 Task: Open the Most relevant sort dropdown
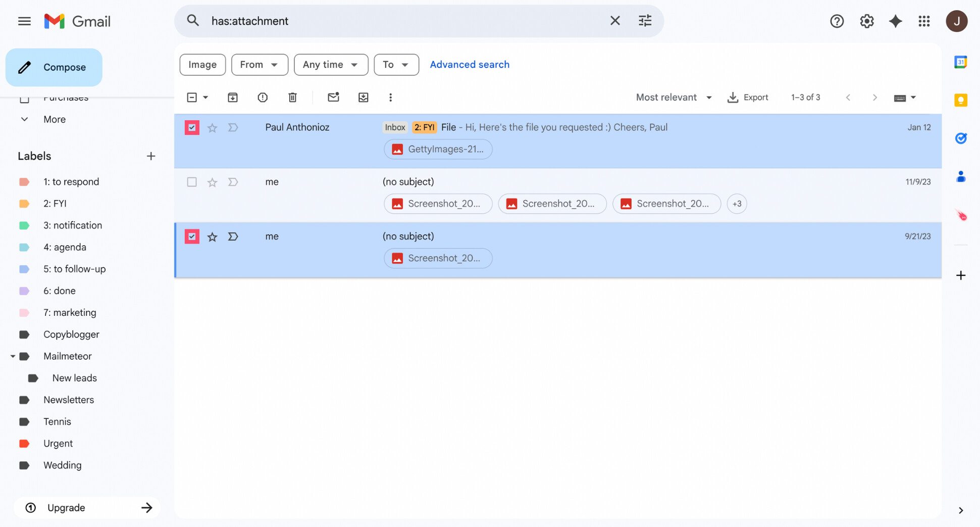point(674,97)
